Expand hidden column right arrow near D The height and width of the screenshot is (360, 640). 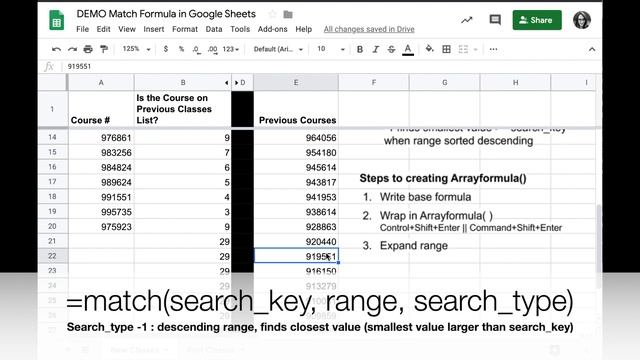(x=236, y=83)
